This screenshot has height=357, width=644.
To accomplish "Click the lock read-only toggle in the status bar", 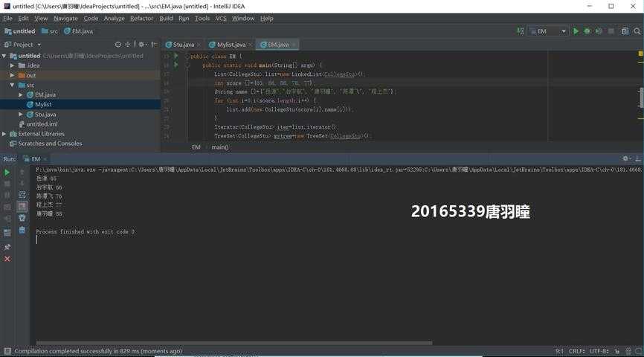I will tap(617, 351).
